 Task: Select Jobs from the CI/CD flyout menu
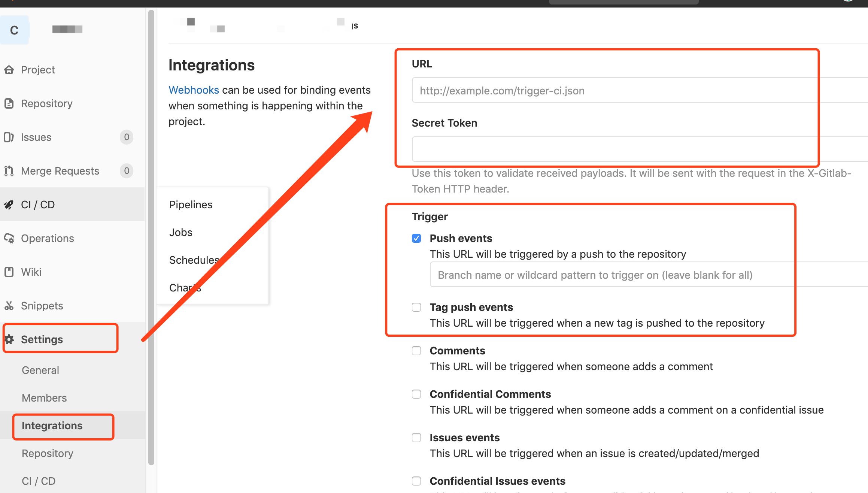181,232
